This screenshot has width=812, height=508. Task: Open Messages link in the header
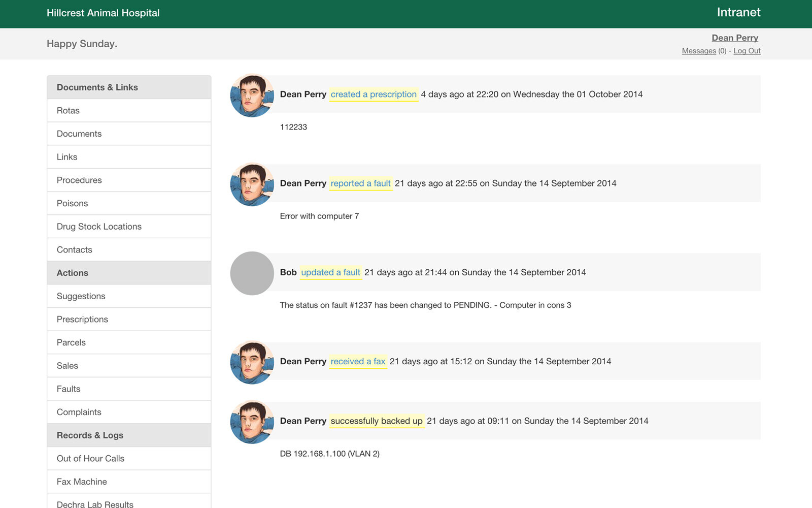click(699, 51)
